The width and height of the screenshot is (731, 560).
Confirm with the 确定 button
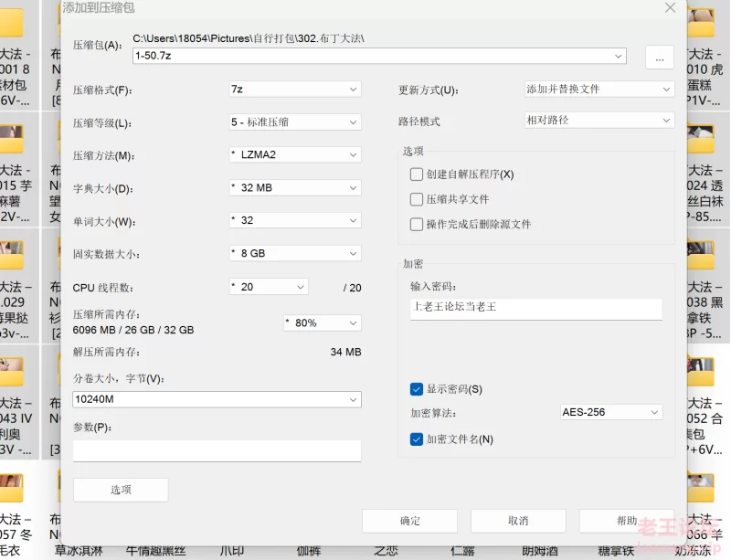(409, 521)
